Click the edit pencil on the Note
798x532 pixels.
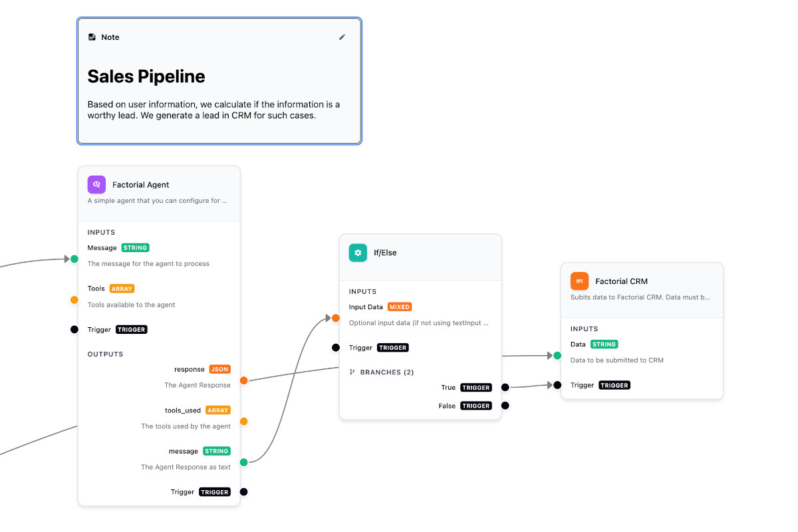point(342,37)
